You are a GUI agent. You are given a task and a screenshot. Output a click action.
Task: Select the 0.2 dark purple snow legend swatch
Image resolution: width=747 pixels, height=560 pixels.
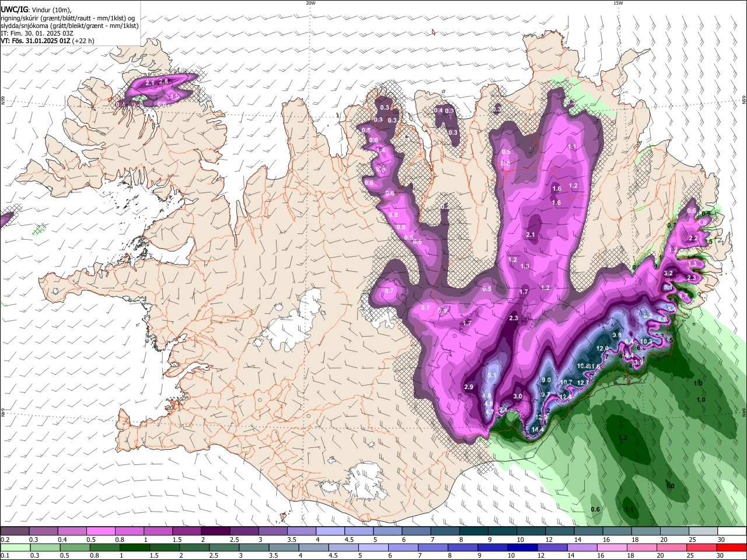click(15, 531)
